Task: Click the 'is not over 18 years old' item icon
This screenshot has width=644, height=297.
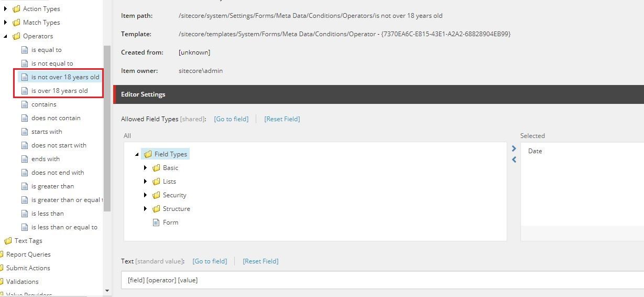Action: point(25,77)
